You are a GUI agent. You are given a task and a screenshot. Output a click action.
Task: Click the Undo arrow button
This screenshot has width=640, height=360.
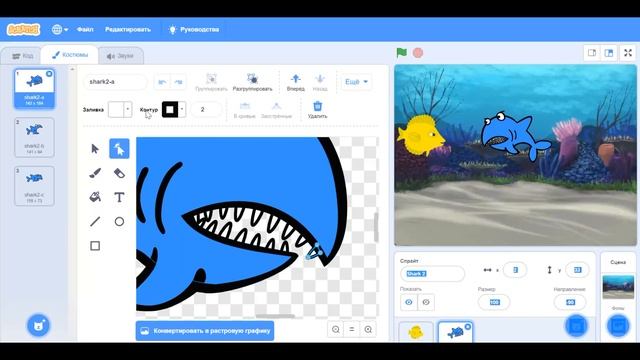162,82
